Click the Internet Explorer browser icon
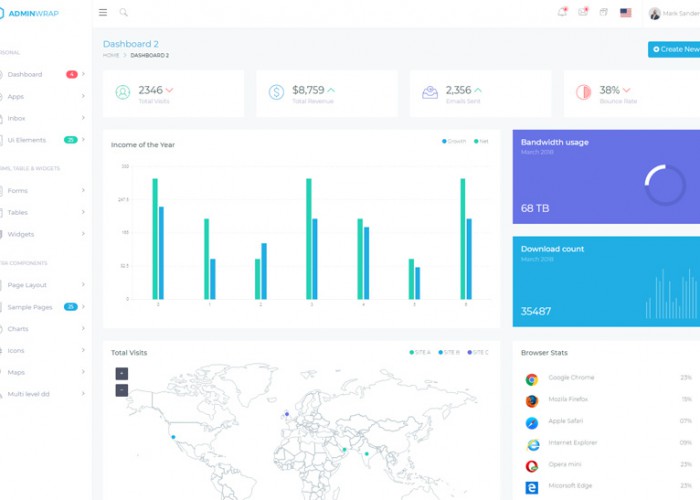The image size is (700, 500). pyautogui.click(x=532, y=445)
